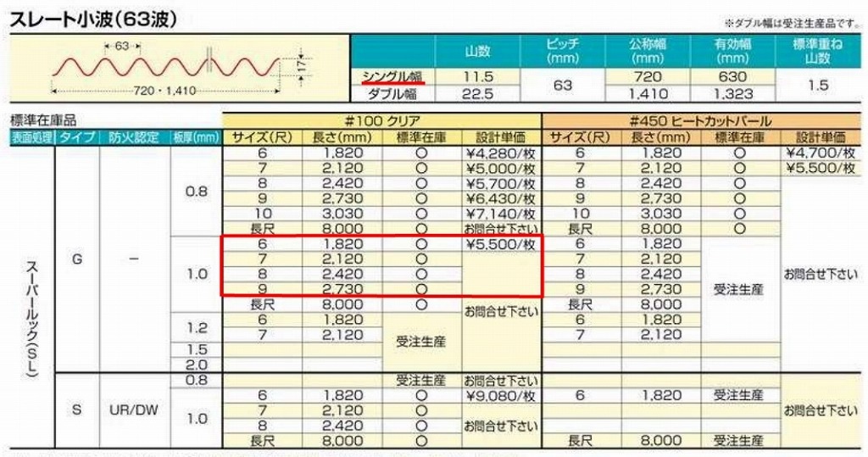Select the 表面処理 header cell

pos(31,137)
